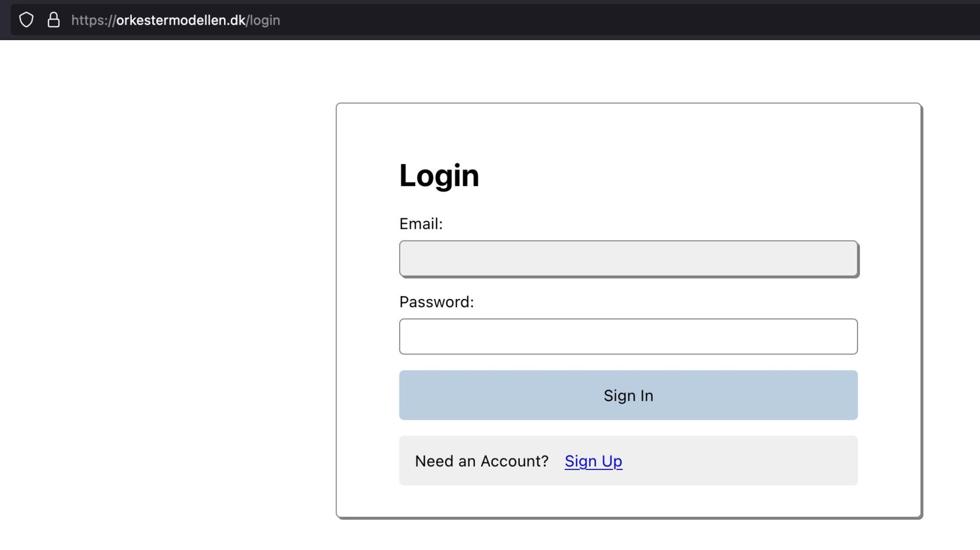Click the address bar URL text
The image size is (980, 550).
175,20
